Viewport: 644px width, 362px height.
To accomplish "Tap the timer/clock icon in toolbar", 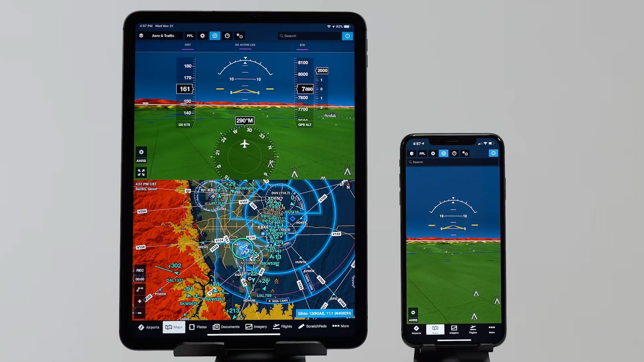I will pyautogui.click(x=227, y=36).
